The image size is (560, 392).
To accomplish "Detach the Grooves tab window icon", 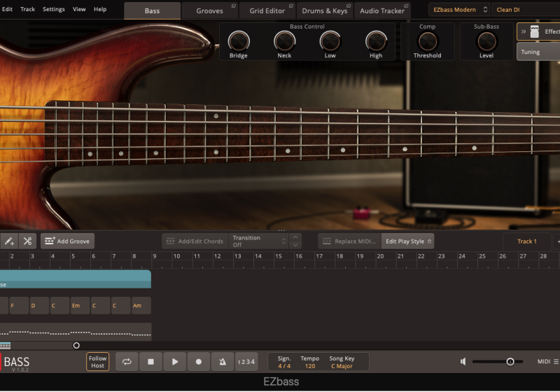I will [x=234, y=6].
